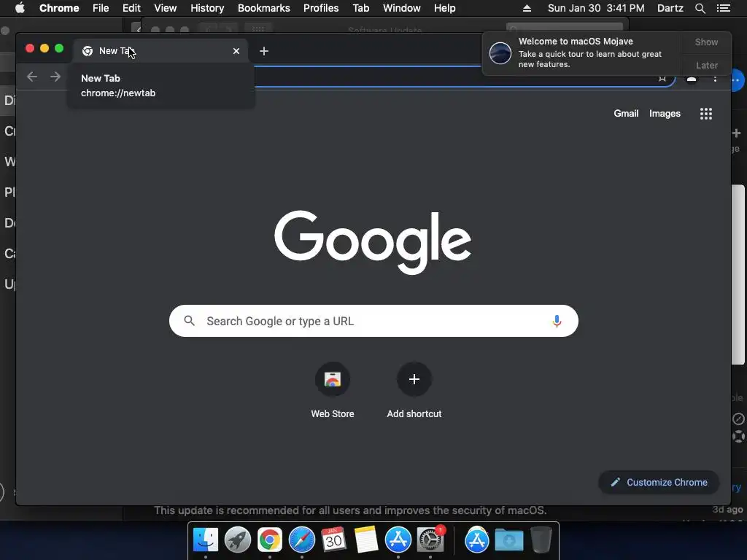This screenshot has height=560, width=747.
Task: Close the New Tab tab
Action: coord(236,51)
